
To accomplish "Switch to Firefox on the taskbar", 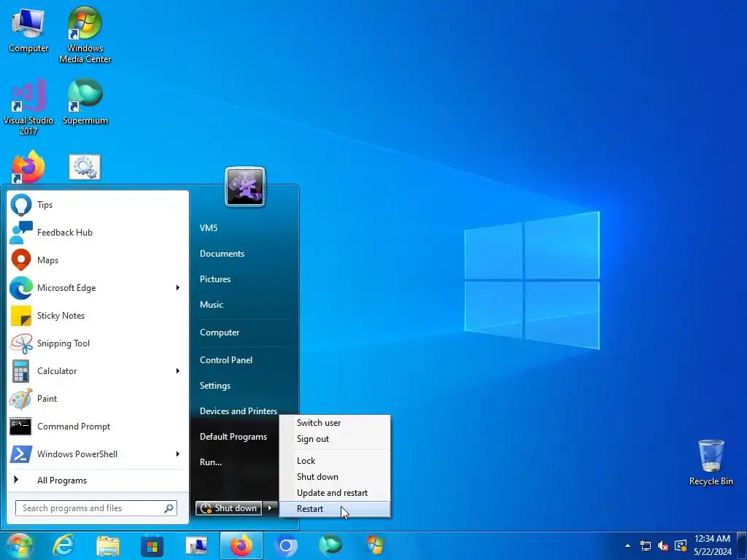I will point(241,545).
